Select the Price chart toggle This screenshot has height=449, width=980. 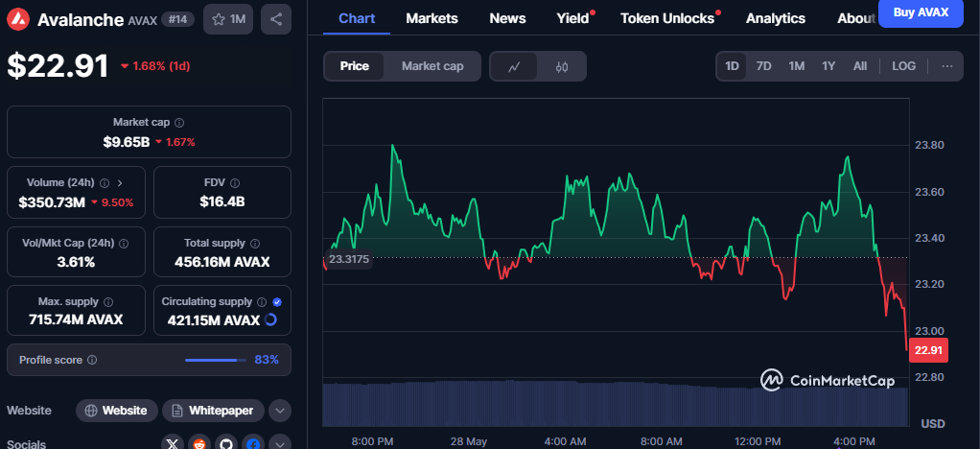pyautogui.click(x=355, y=66)
